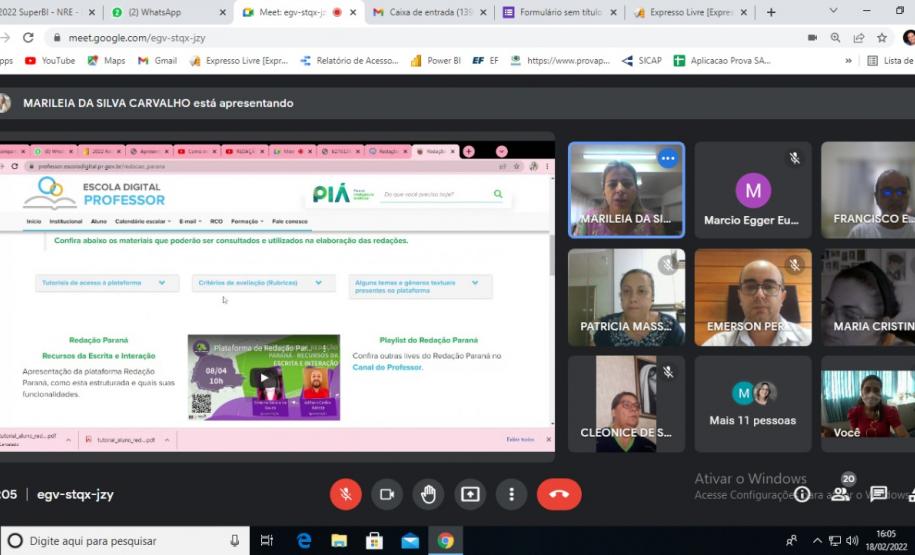Open meeting details info icon

[x=802, y=494]
